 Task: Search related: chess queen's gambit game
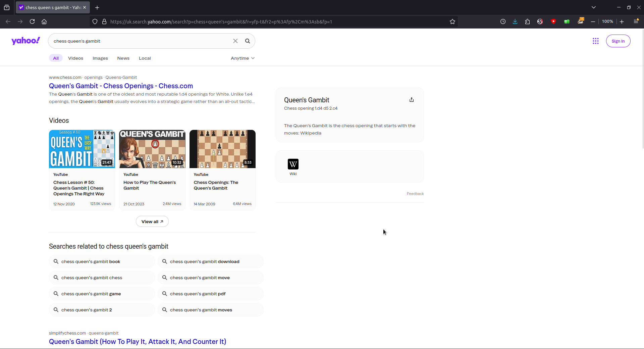pos(102,294)
